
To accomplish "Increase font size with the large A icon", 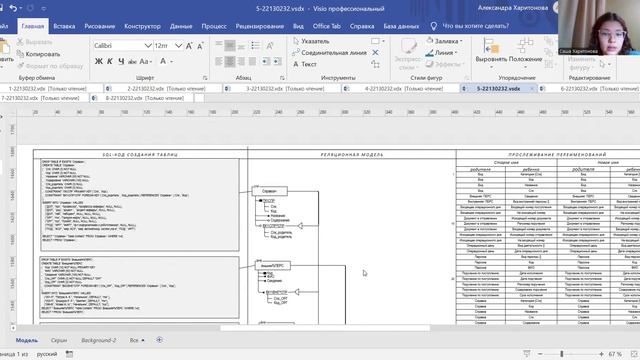I will 189,46.
